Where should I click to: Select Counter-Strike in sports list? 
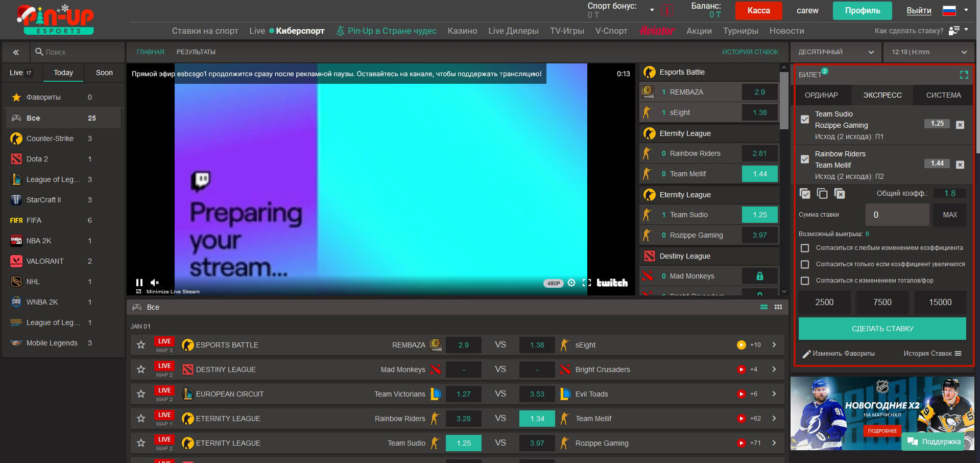pos(63,138)
